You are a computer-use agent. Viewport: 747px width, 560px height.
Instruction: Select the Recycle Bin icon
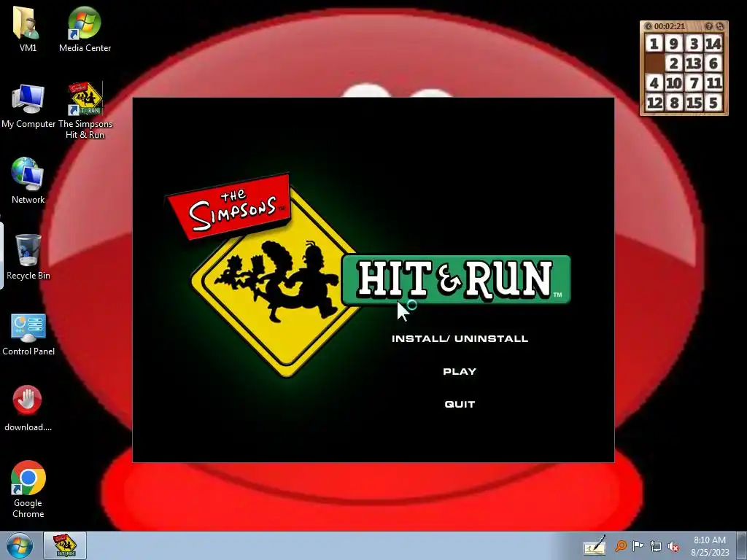(x=28, y=257)
